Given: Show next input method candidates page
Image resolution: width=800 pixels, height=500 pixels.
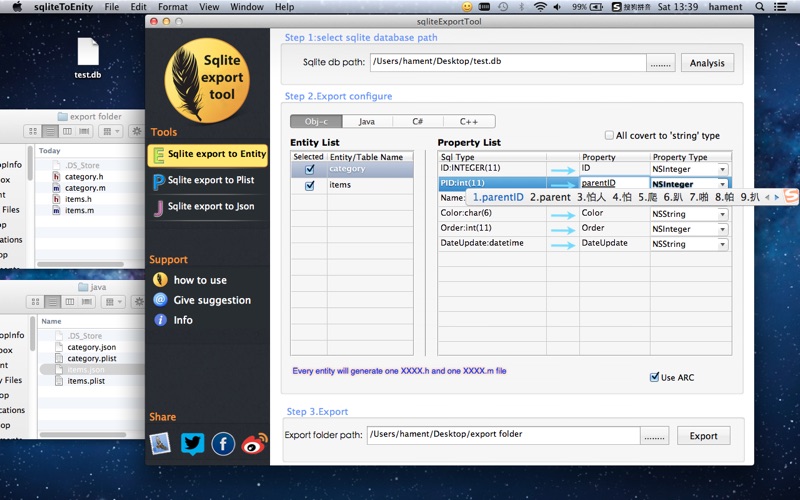Looking at the screenshot, I should tap(777, 197).
